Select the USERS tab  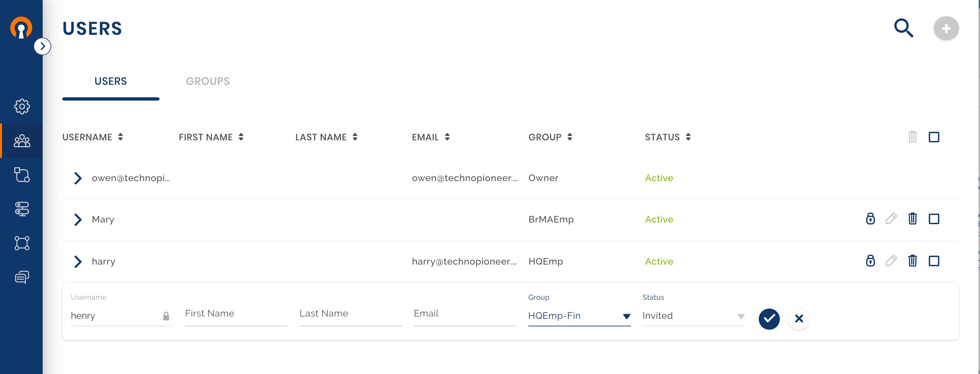(x=111, y=81)
